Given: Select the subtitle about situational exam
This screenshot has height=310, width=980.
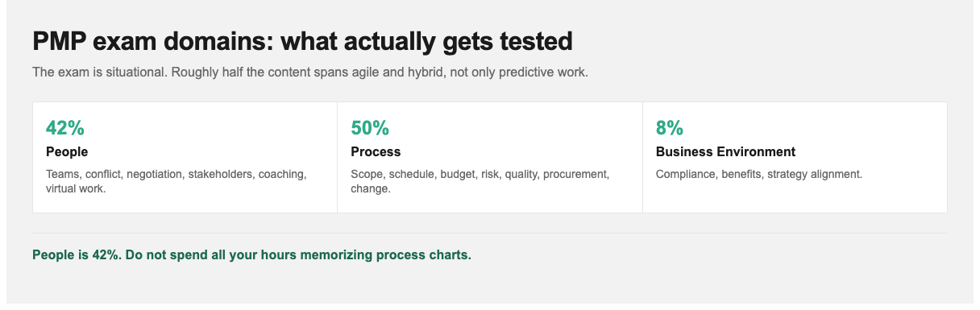Looking at the screenshot, I should click(310, 72).
